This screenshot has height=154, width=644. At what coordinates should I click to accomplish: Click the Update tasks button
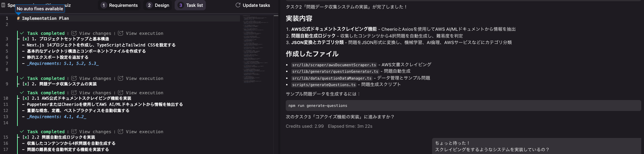coord(253,5)
